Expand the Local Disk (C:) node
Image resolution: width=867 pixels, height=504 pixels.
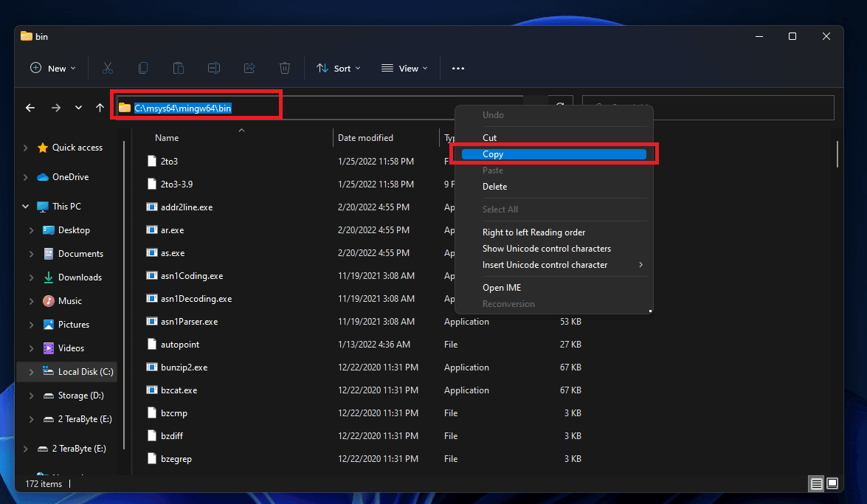coord(32,372)
